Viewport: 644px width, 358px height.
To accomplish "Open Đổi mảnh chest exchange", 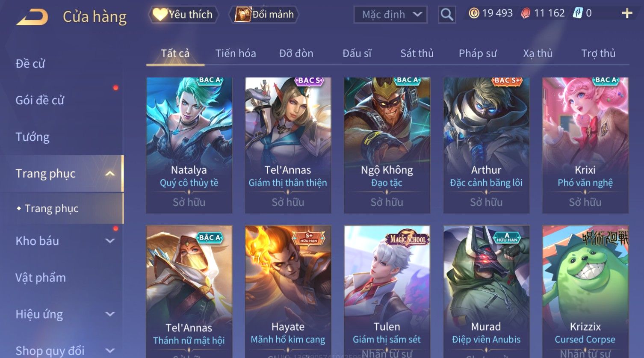I will [264, 15].
